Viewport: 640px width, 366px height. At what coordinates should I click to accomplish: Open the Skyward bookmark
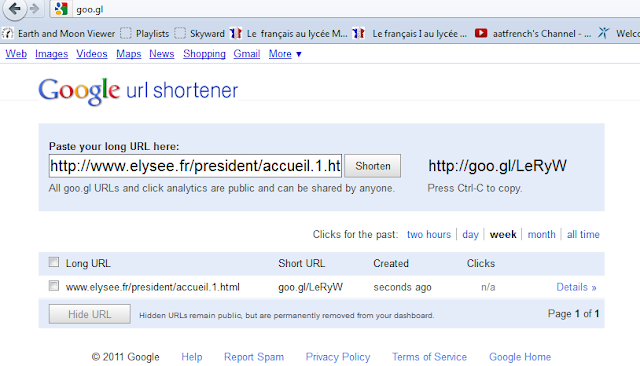[200, 33]
